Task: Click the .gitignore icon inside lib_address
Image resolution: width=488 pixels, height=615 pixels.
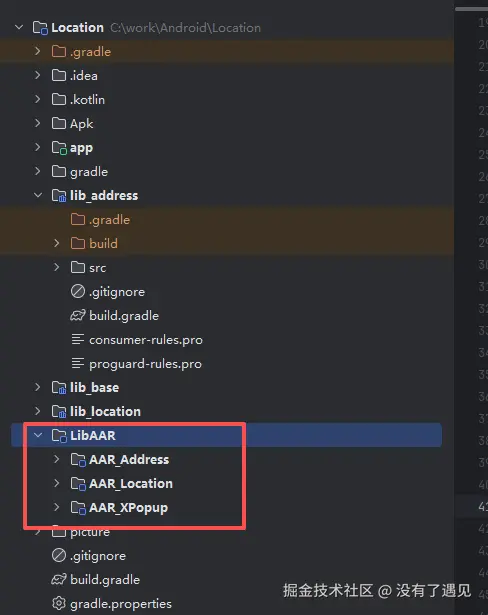Action: [x=78, y=291]
